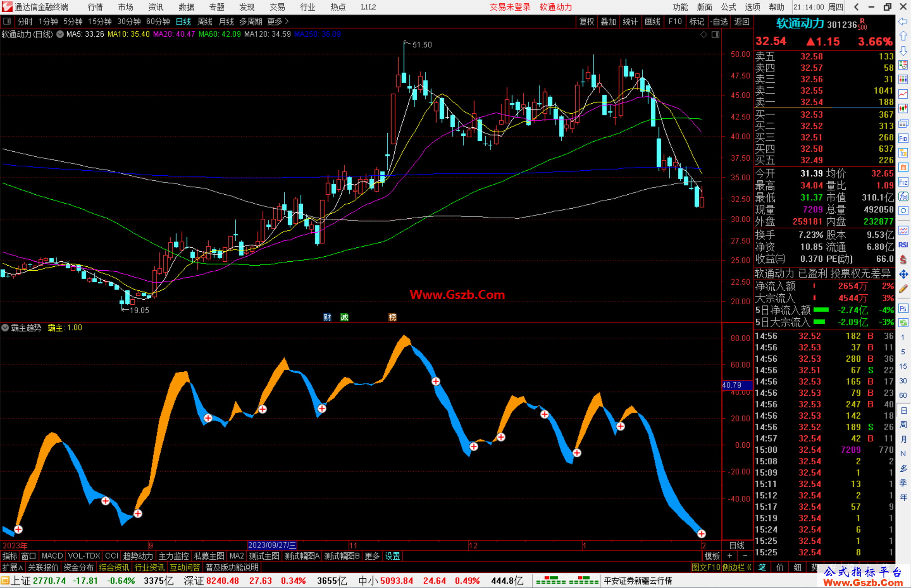The width and height of the screenshot is (911, 588).
Task: Open the orange document icon in sidebar
Action: point(903,167)
